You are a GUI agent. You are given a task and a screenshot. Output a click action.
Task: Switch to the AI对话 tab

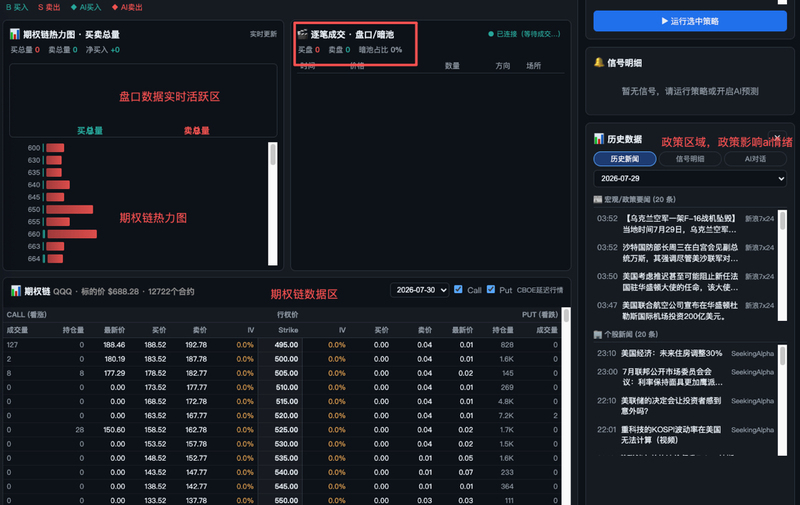755,159
